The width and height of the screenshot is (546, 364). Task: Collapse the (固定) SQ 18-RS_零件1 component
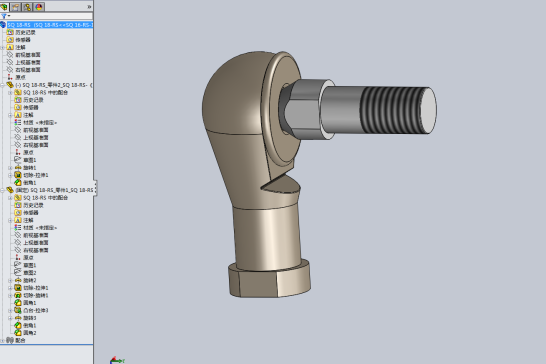click(2, 190)
